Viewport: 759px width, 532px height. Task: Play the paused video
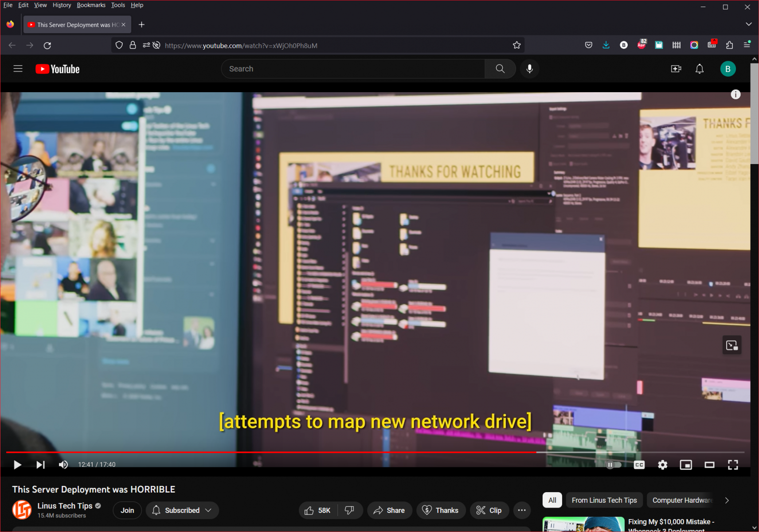[17, 465]
